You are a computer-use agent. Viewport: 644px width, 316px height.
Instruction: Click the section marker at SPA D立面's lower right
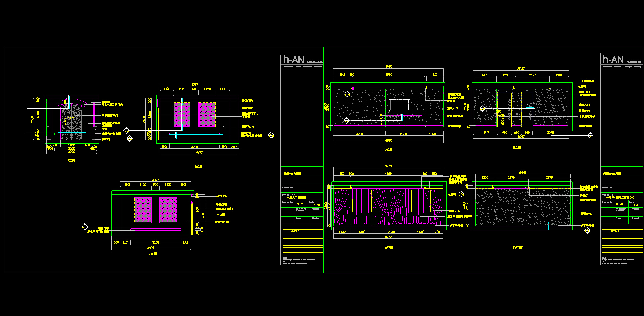tap(587, 230)
